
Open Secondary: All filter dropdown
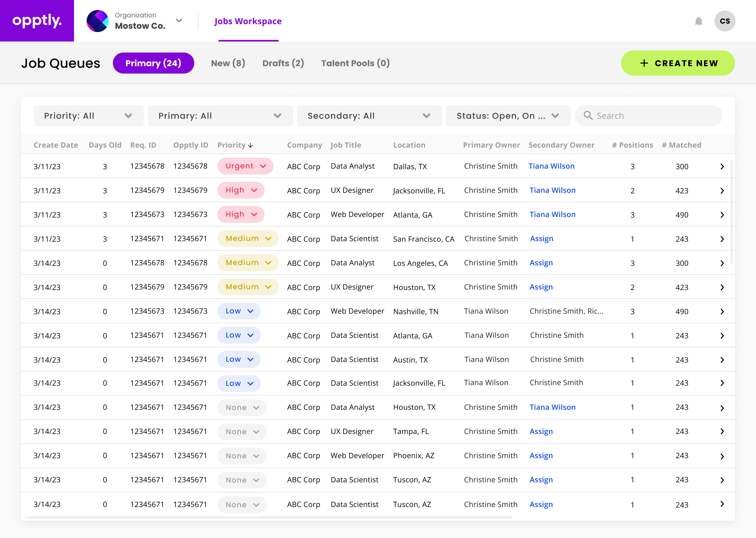point(369,116)
